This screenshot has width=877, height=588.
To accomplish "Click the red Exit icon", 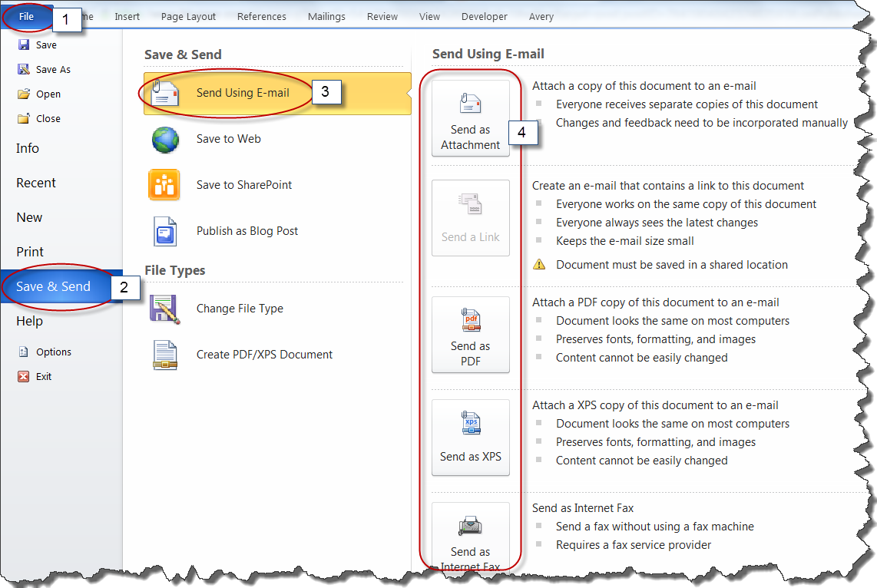I will pyautogui.click(x=24, y=376).
